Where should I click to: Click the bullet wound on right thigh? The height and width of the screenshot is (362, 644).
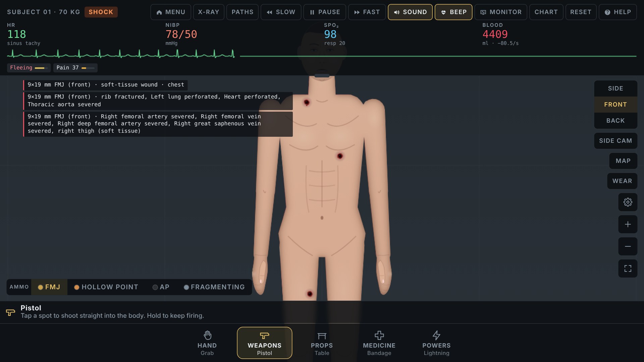click(310, 294)
